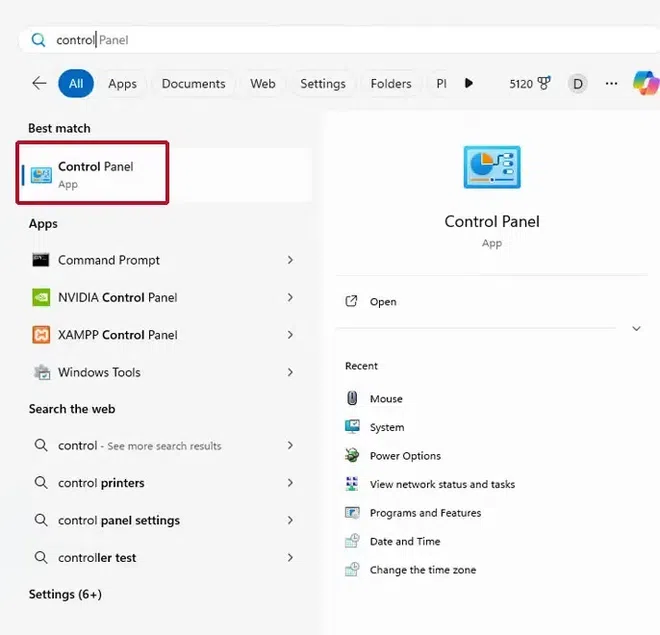
Task: Switch to the Settings filter tab
Action: (323, 83)
